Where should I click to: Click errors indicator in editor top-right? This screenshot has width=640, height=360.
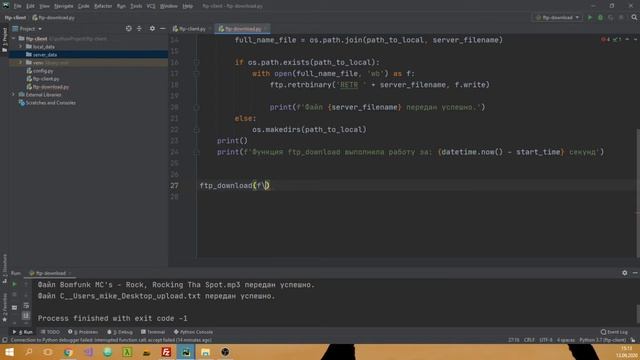point(605,40)
